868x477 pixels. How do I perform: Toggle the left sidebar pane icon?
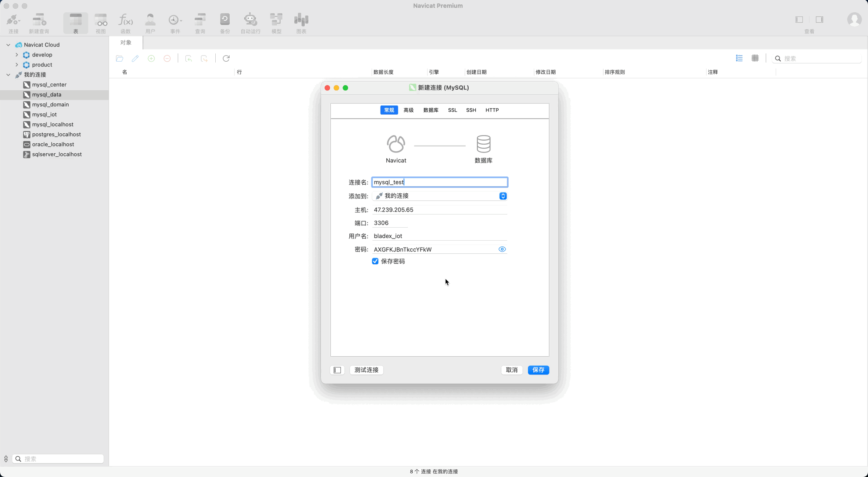[799, 20]
